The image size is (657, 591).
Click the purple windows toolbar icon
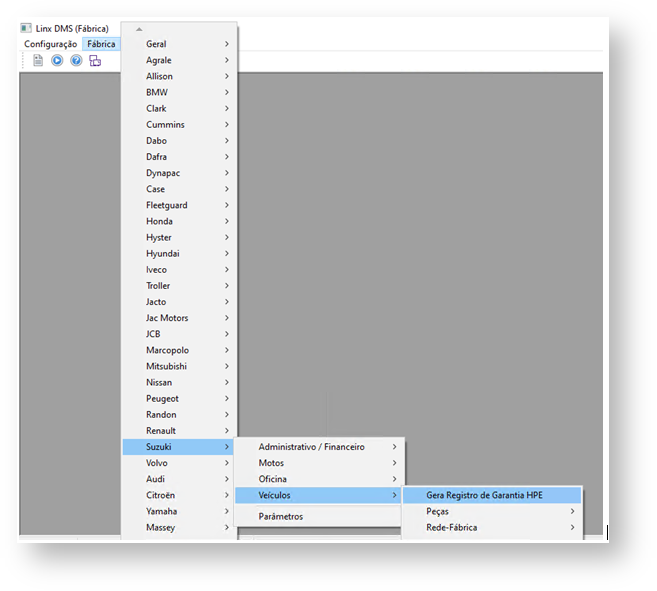[x=95, y=61]
